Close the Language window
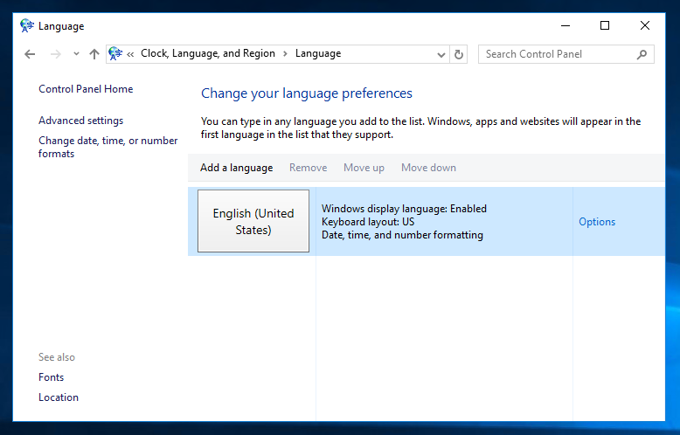The image size is (680, 435). pyautogui.click(x=645, y=26)
